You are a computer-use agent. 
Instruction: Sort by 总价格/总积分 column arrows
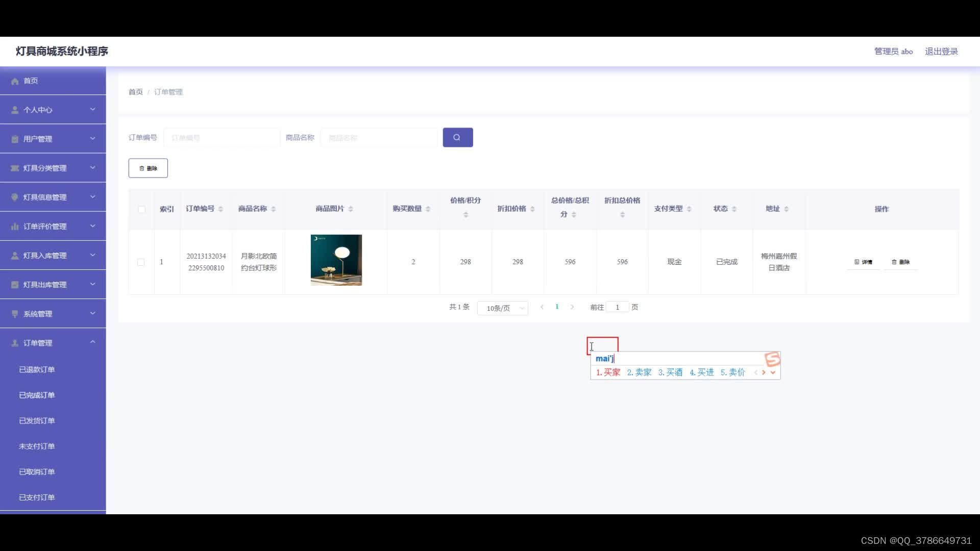tap(574, 215)
